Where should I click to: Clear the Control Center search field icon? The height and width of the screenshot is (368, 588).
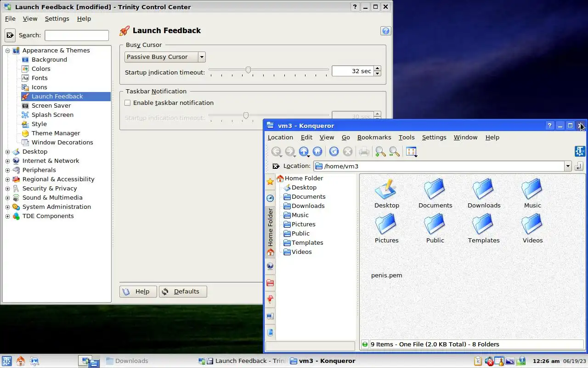10,35
